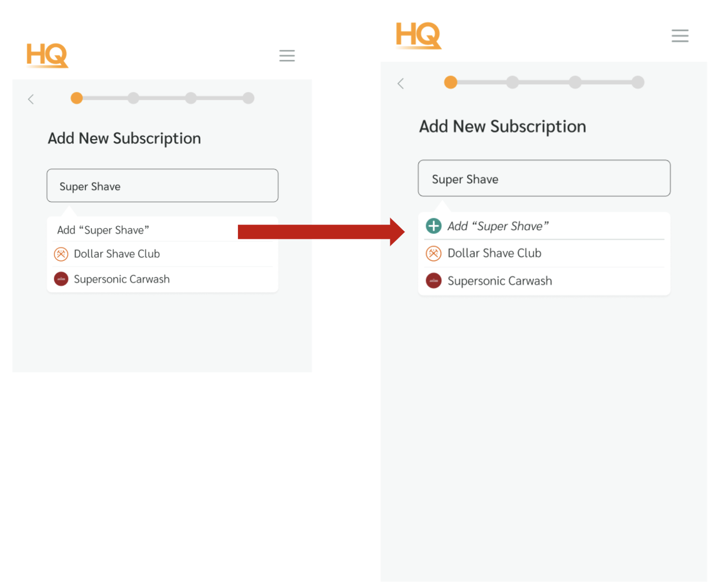This screenshot has height=588, width=711.
Task: Choose Dollar Shave Club in right suggestions
Action: (x=494, y=253)
